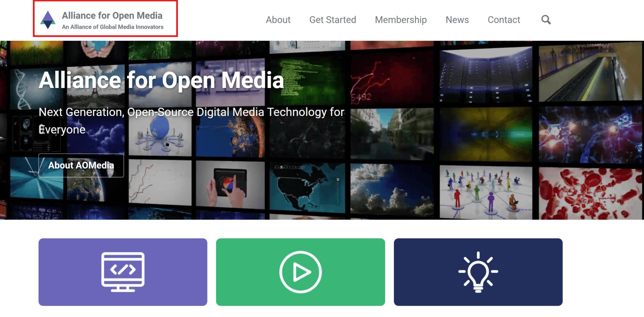Open the About menu item

[x=278, y=20]
